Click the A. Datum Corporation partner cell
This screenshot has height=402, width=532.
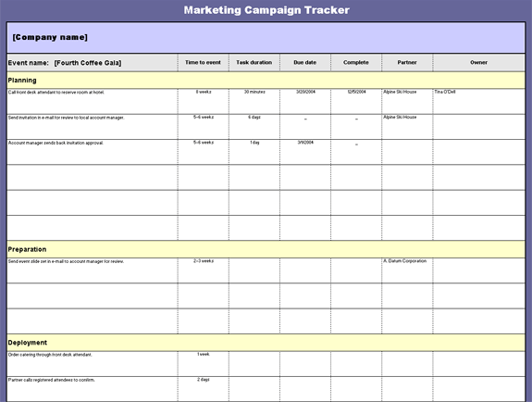click(x=407, y=270)
